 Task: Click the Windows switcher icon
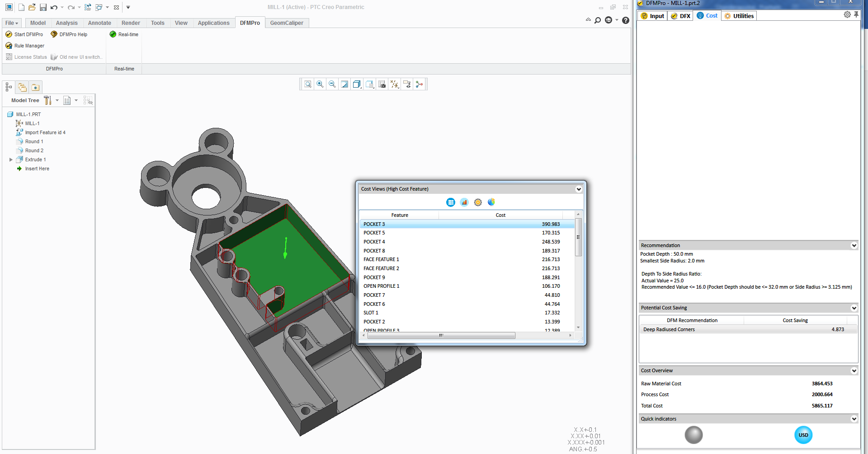99,7
